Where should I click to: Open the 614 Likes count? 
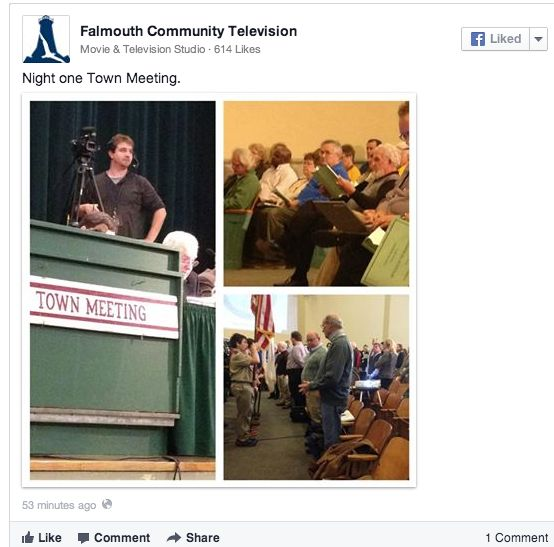pyautogui.click(x=237, y=49)
